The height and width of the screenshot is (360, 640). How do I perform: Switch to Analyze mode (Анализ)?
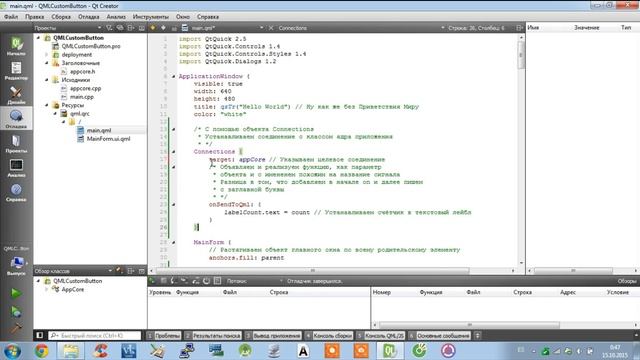coord(16,168)
